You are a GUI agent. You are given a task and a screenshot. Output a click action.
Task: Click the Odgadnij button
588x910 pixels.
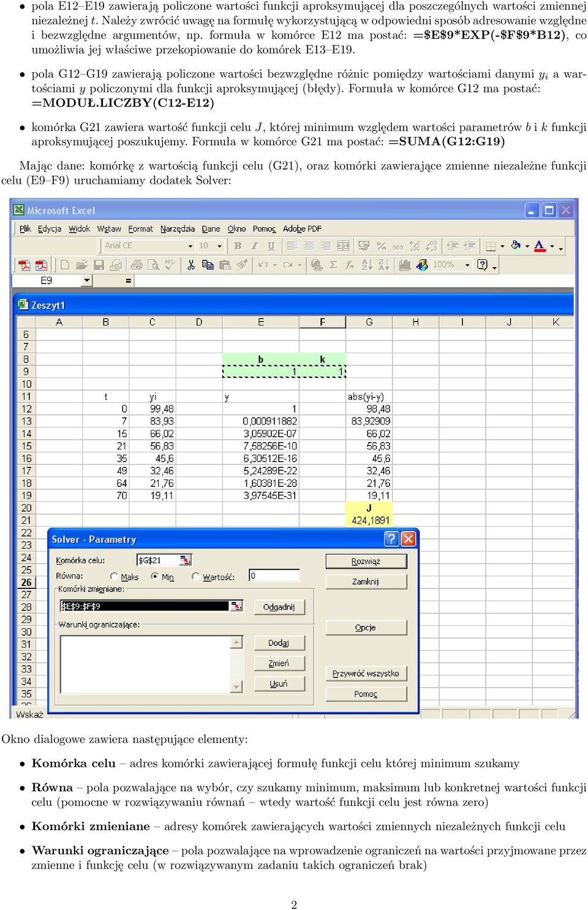pyautogui.click(x=279, y=607)
